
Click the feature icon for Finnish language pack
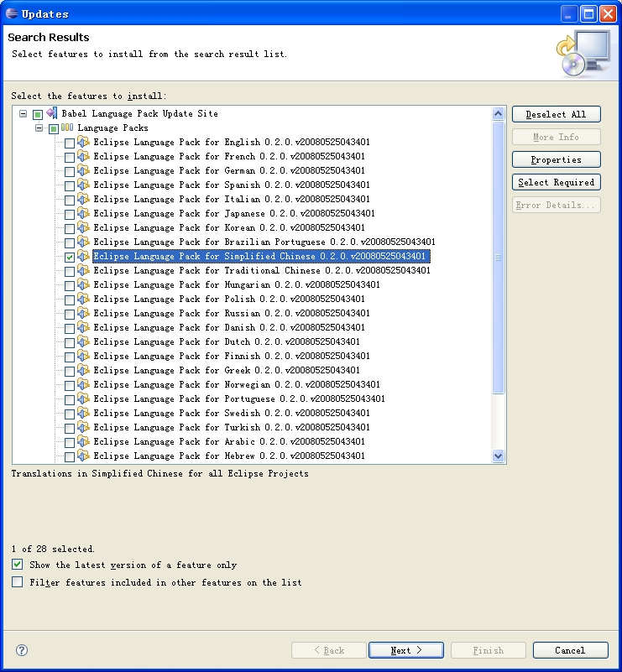[x=84, y=356]
